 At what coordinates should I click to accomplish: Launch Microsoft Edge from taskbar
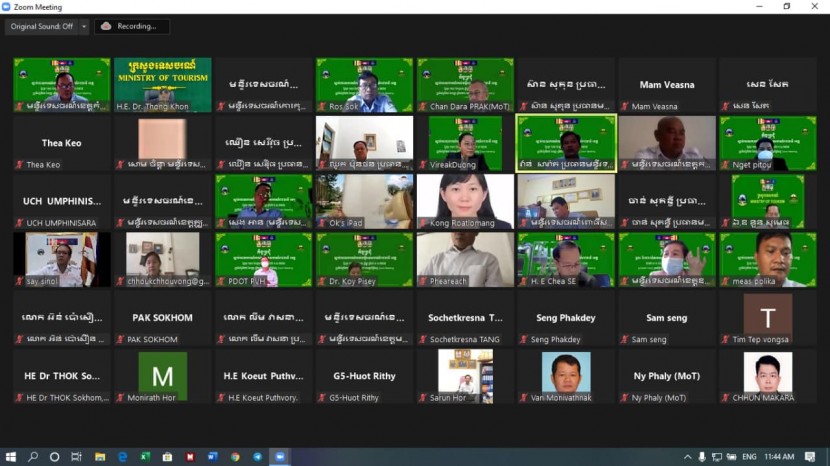click(123, 457)
